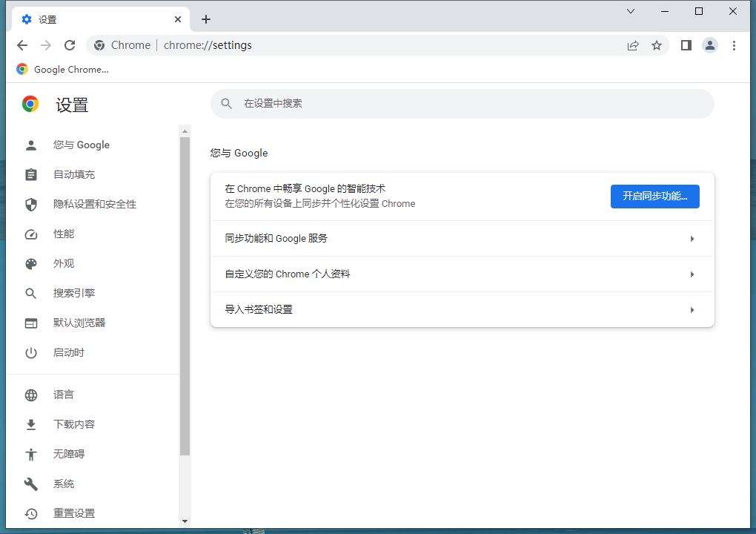Screen dimensions: 756x534
Task: Go back using the back arrow
Action: pyautogui.click(x=22, y=45)
